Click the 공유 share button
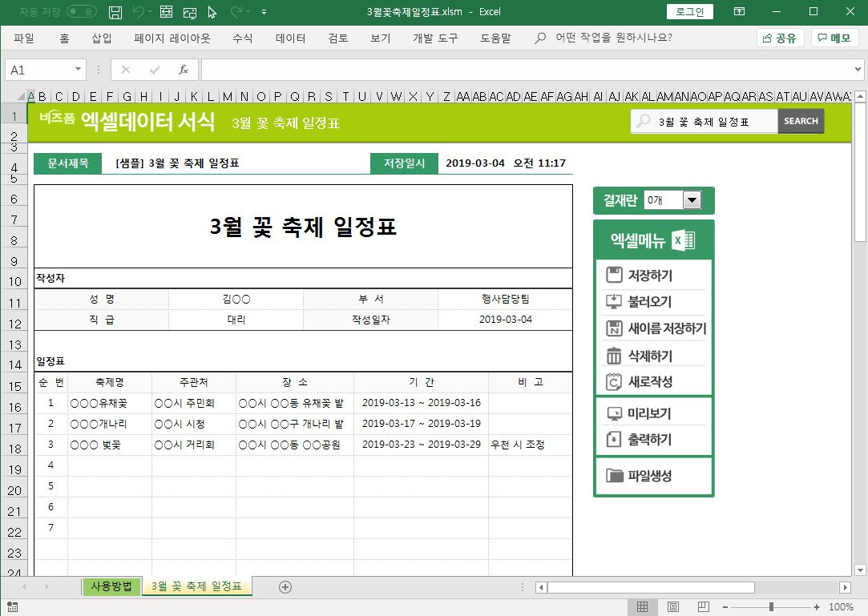This screenshot has width=868, height=616. tap(780, 38)
